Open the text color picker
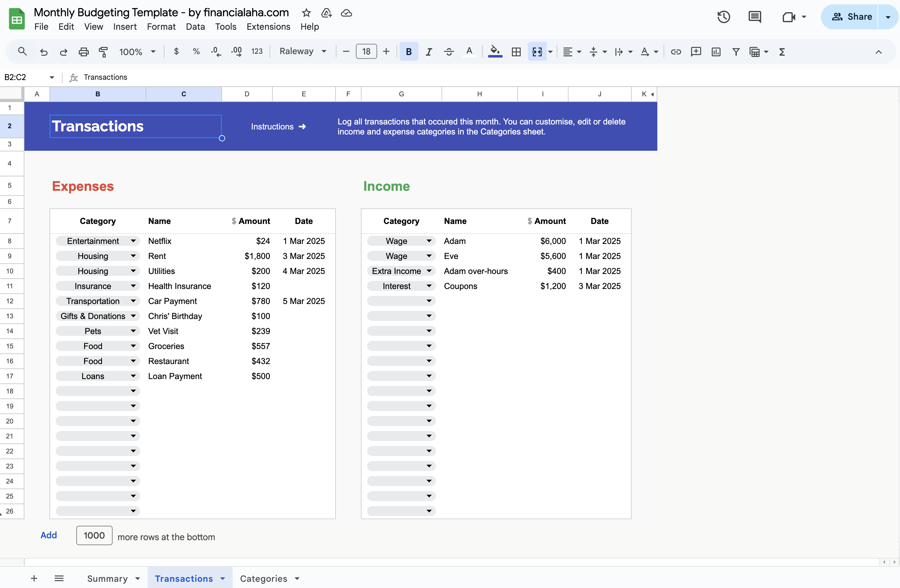 click(x=469, y=51)
